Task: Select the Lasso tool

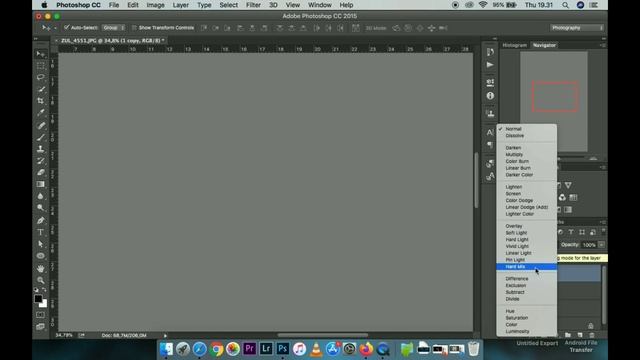Action: pyautogui.click(x=40, y=77)
